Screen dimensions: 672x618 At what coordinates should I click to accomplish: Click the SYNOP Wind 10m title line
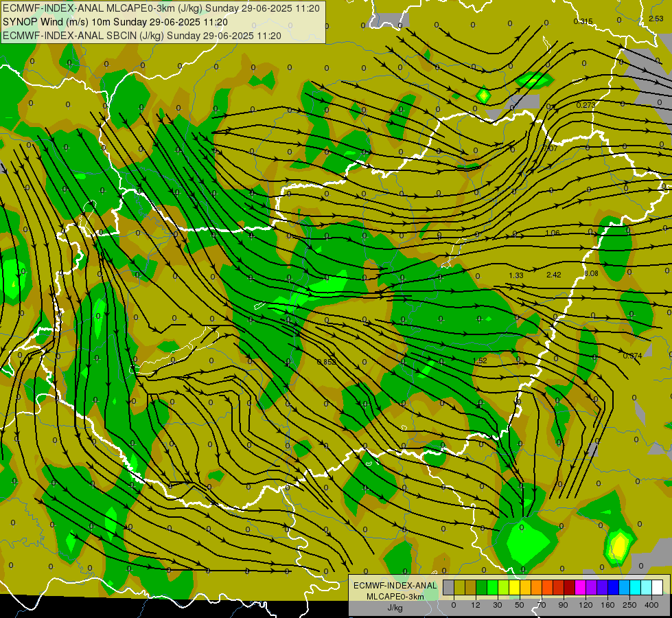(115, 22)
